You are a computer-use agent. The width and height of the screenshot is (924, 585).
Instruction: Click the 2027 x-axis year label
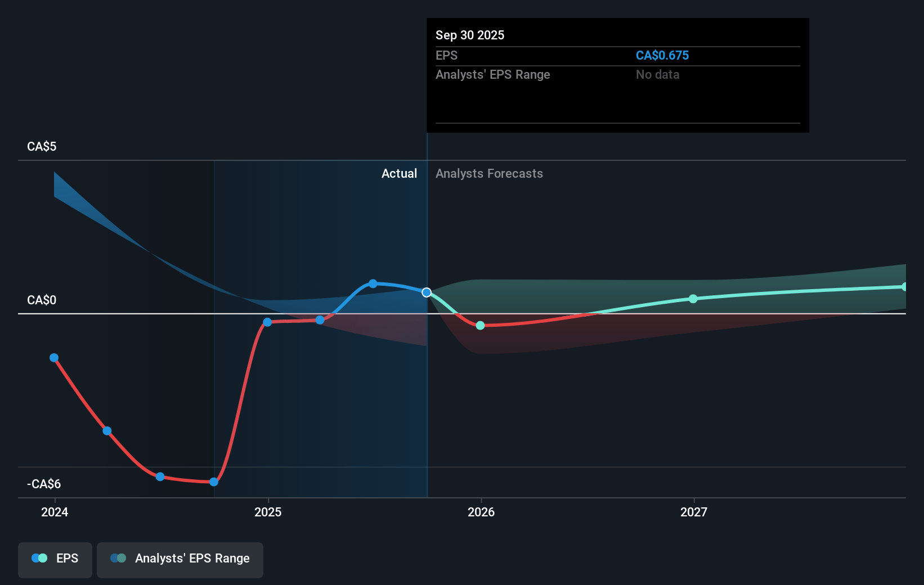(694, 512)
